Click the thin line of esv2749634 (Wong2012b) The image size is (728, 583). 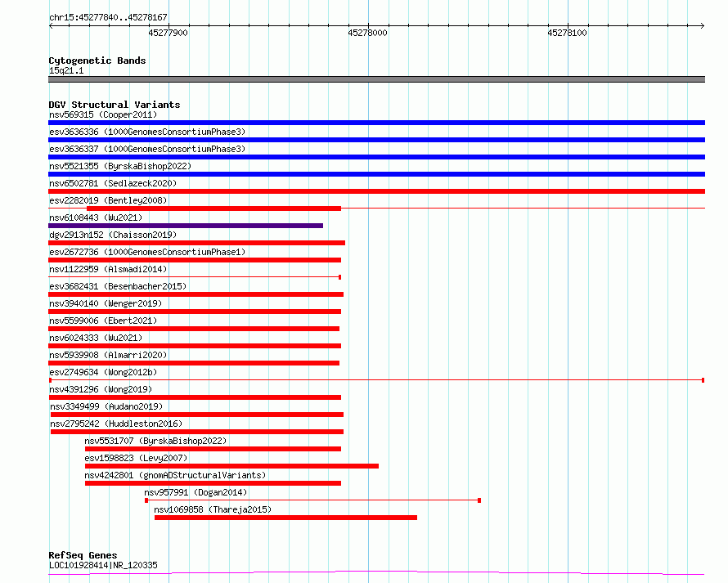point(376,380)
